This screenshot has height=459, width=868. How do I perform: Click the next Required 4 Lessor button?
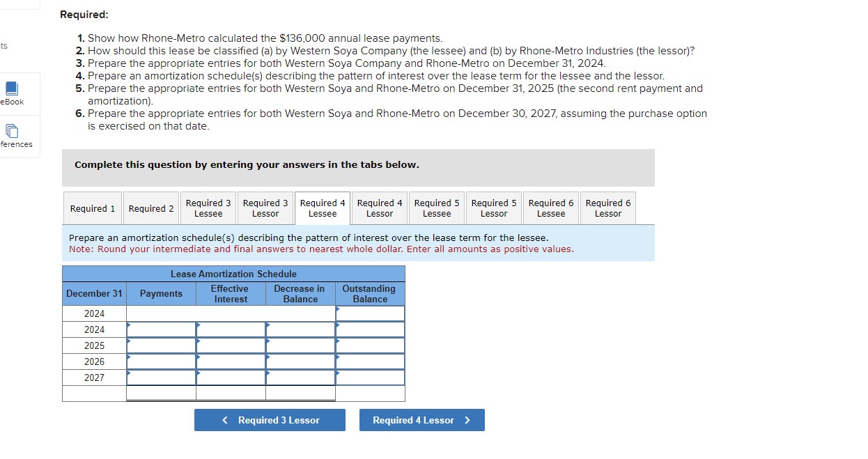[422, 420]
